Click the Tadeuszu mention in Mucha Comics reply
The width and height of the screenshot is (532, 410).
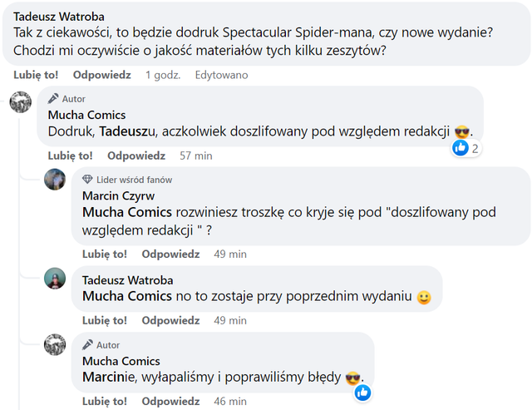tap(127, 131)
